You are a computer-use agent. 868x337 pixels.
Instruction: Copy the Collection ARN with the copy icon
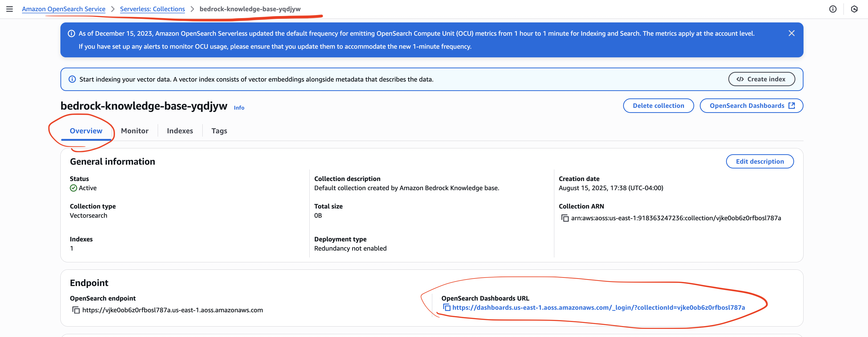coord(565,218)
